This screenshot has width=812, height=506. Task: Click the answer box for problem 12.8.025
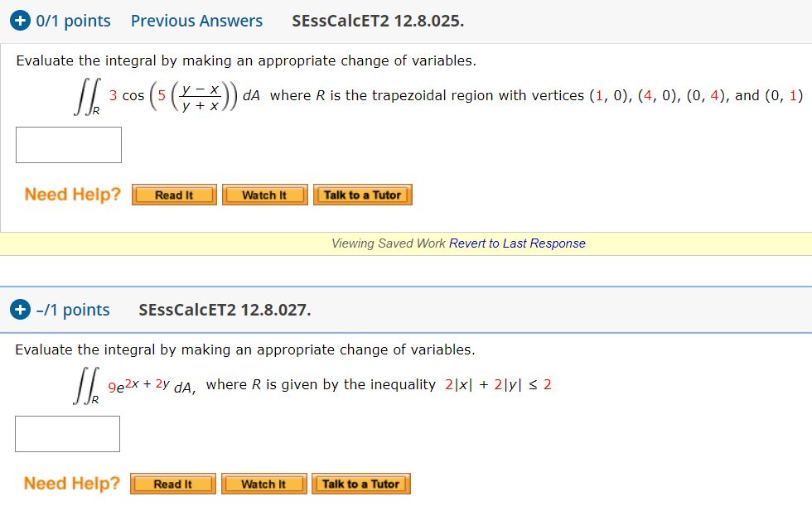68,144
